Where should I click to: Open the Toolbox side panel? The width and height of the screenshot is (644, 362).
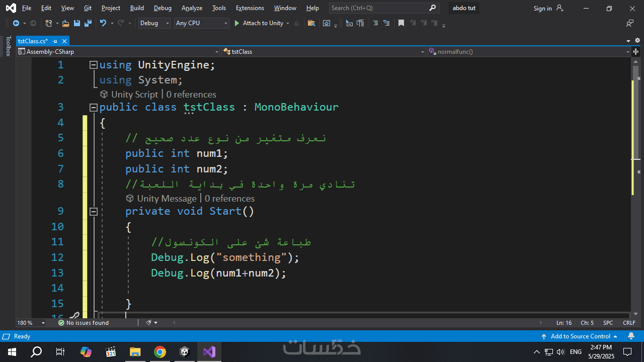(8, 46)
